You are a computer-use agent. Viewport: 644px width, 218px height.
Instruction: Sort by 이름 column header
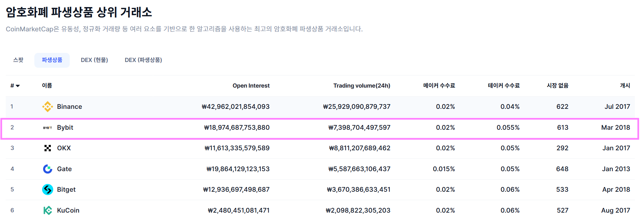click(x=47, y=86)
